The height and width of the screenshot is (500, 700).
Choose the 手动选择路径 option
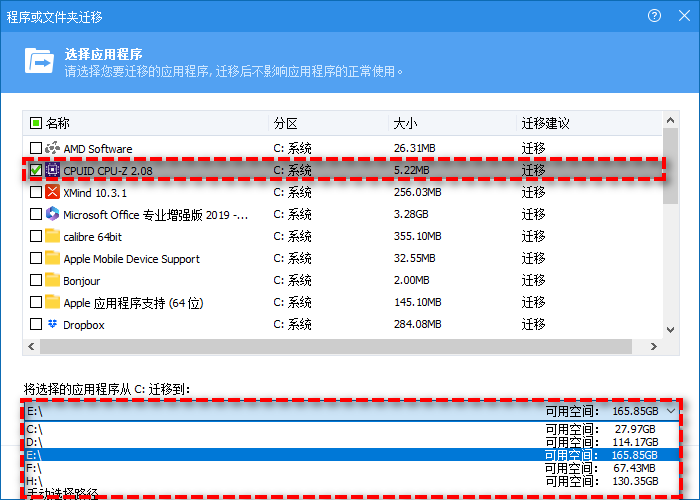click(x=351, y=493)
